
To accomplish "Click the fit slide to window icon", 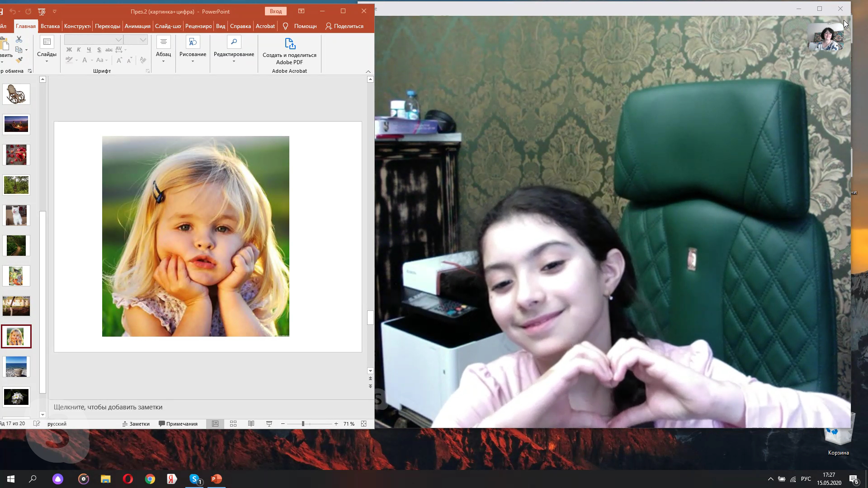I will (364, 424).
